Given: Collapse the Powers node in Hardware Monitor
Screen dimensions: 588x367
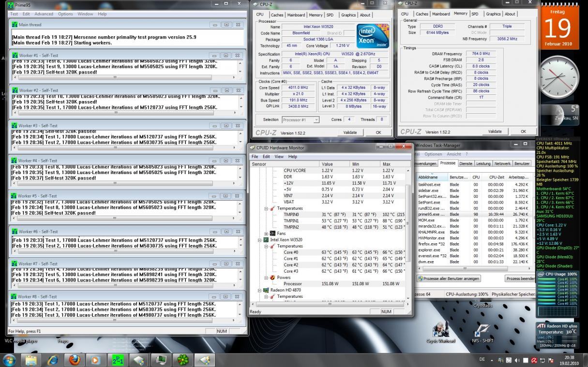Looking at the screenshot, I should [266, 278].
